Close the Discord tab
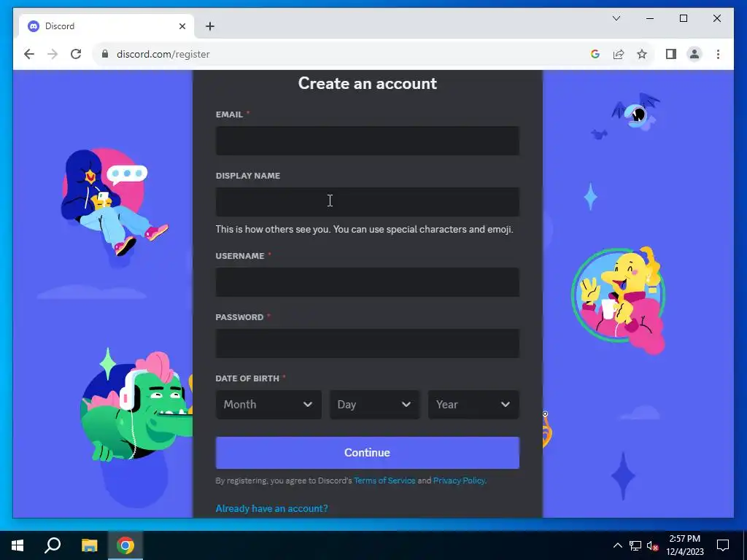747x560 pixels. coord(182,26)
